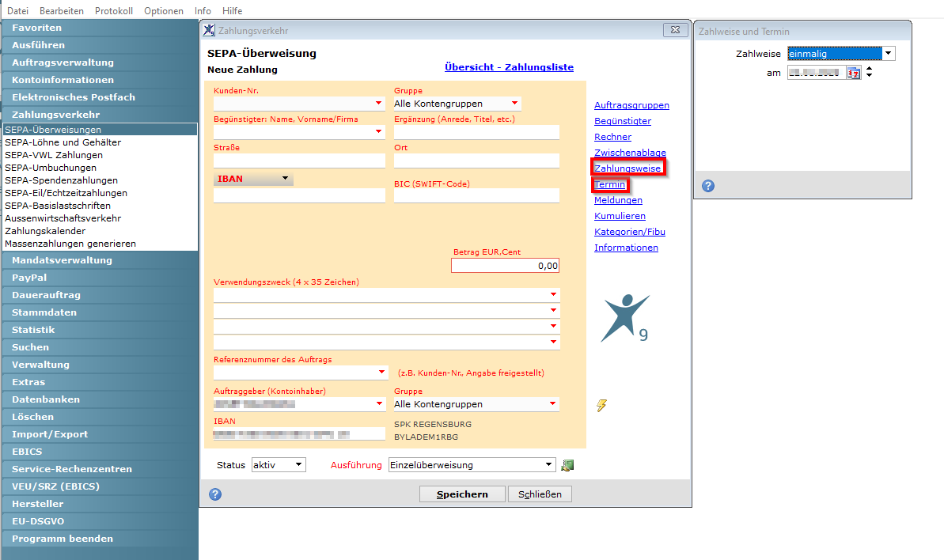The width and height of the screenshot is (944, 560).
Task: Click the green icon beside Ausführung dropdown
Action: 567,465
